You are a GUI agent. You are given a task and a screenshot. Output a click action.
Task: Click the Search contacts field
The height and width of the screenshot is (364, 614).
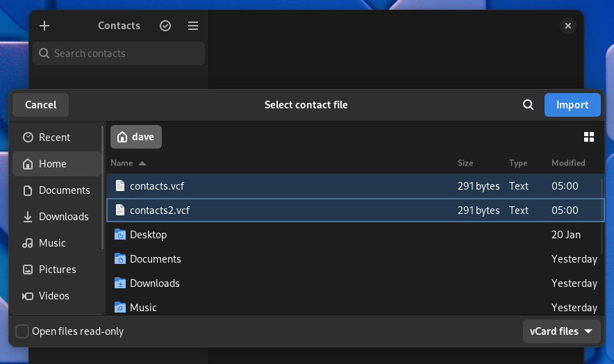tap(119, 53)
